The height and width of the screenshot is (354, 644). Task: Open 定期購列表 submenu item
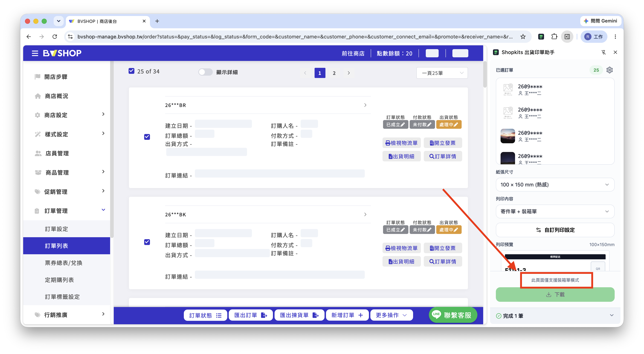[x=67, y=280]
